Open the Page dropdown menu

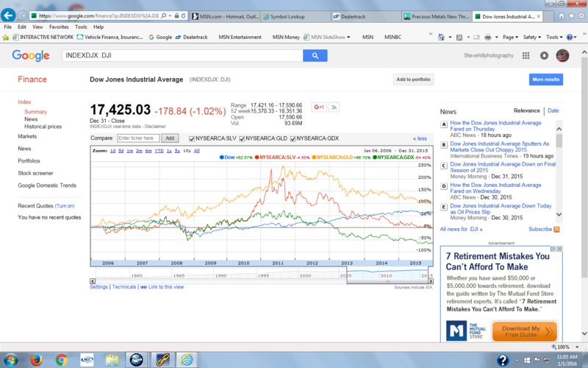[510, 38]
